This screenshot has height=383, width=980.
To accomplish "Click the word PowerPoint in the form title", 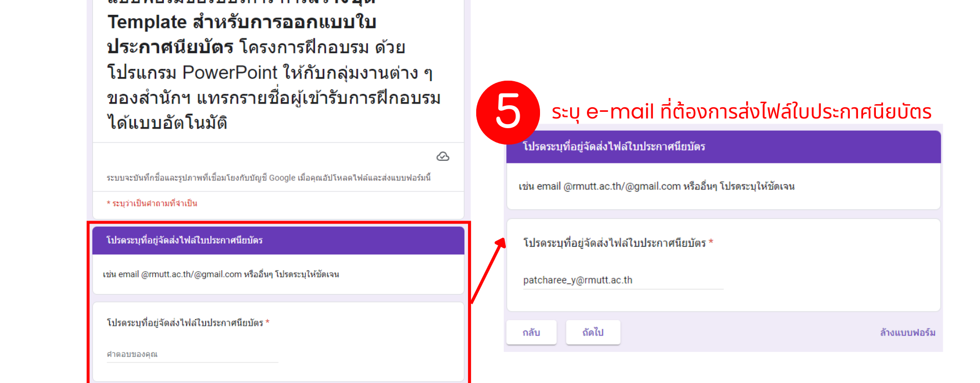I will point(230,73).
